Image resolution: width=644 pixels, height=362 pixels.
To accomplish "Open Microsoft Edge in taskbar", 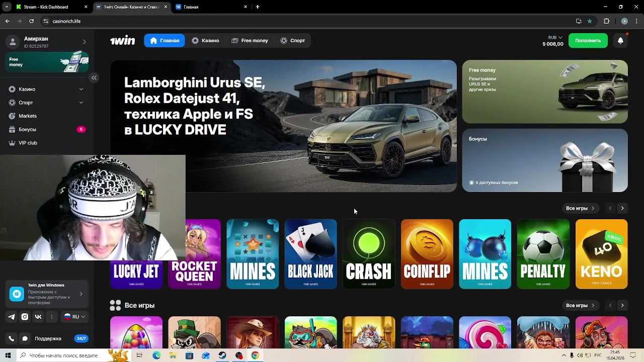I will click(156, 355).
